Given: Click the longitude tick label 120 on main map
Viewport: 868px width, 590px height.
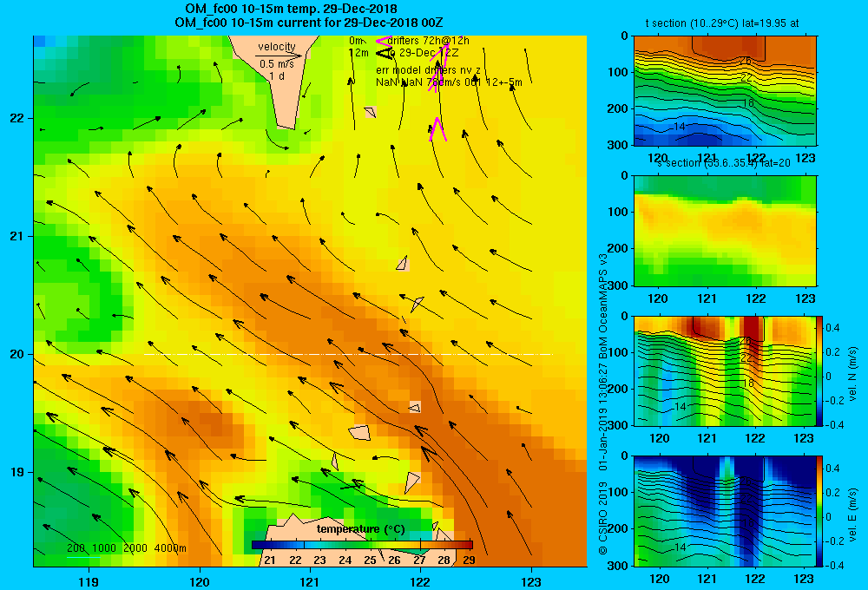Looking at the screenshot, I should tap(200, 581).
